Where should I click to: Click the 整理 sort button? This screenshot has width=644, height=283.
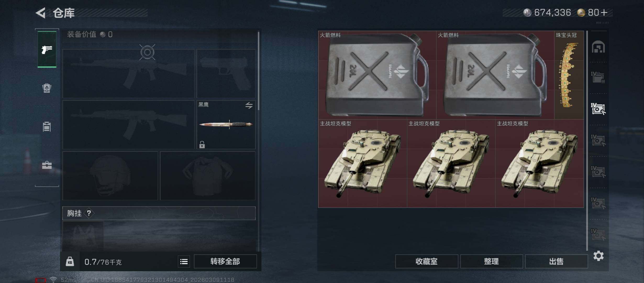[491, 261]
